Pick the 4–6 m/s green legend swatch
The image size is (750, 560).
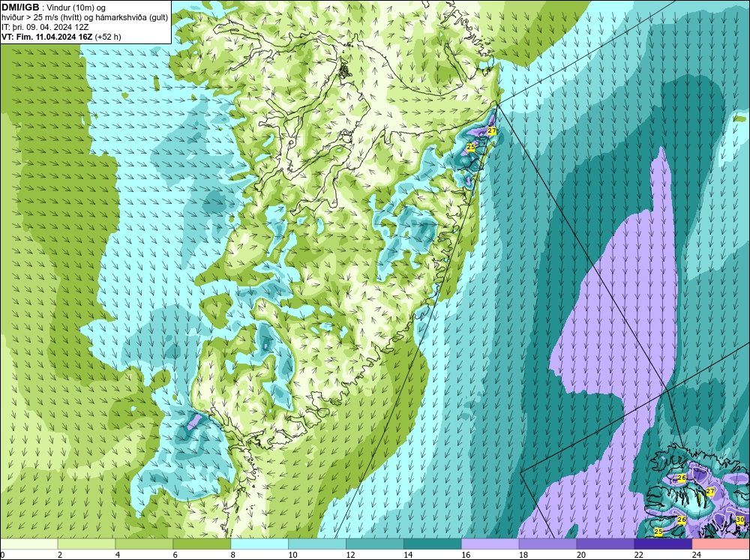144,544
